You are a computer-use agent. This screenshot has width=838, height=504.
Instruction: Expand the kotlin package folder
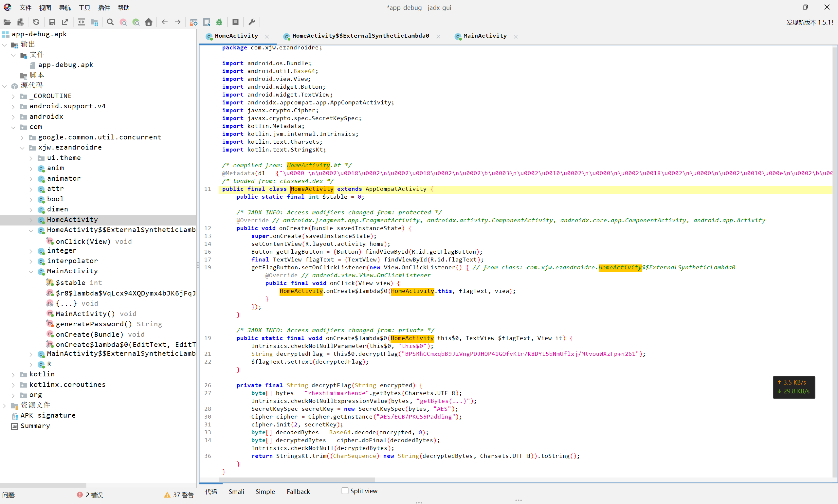coord(13,375)
